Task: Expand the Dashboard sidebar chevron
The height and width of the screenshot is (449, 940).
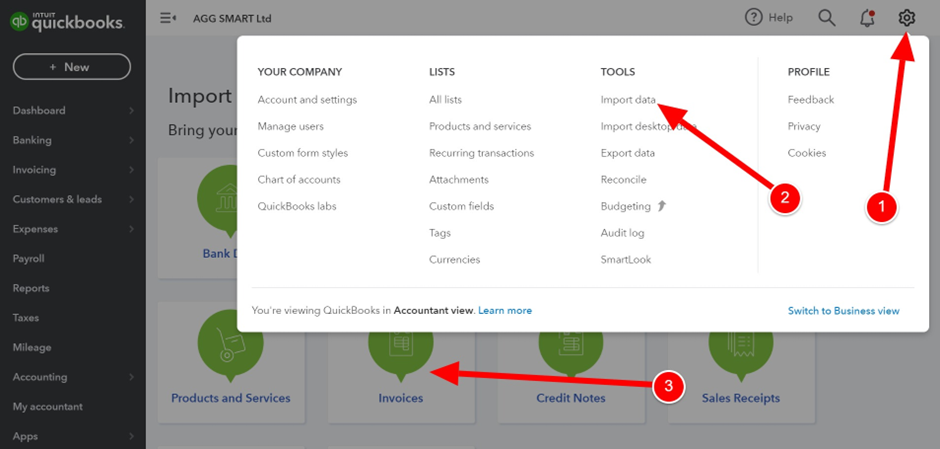Action: 131,111
